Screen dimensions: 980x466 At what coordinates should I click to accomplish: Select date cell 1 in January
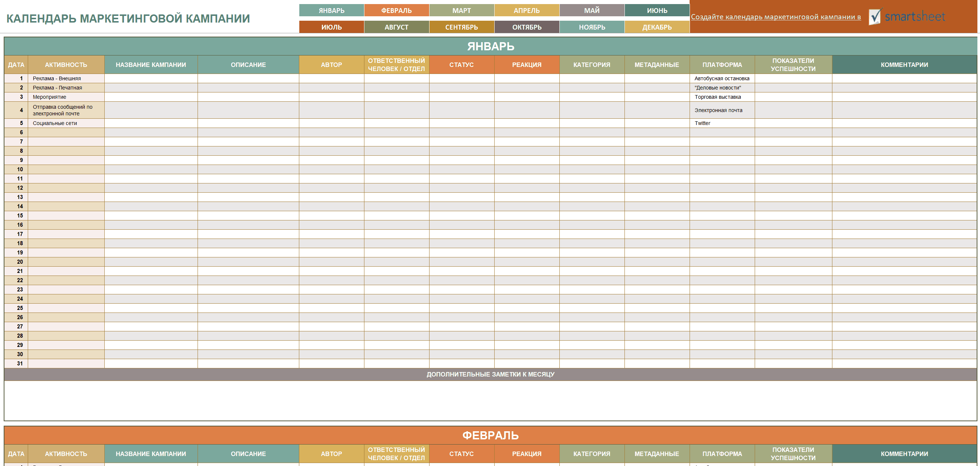click(x=16, y=78)
